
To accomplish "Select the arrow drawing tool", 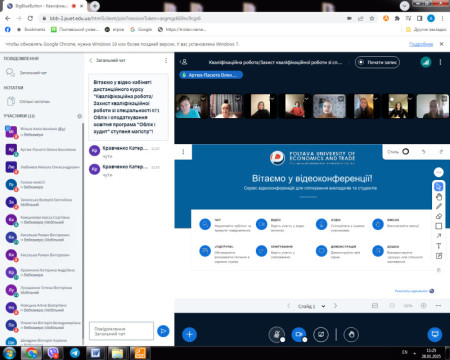I will (439, 236).
